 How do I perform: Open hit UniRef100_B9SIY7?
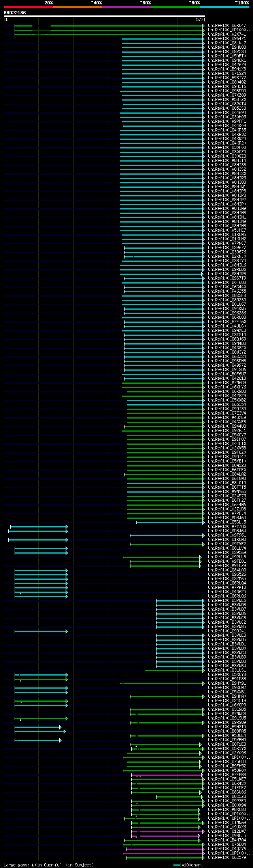(227, 78)
